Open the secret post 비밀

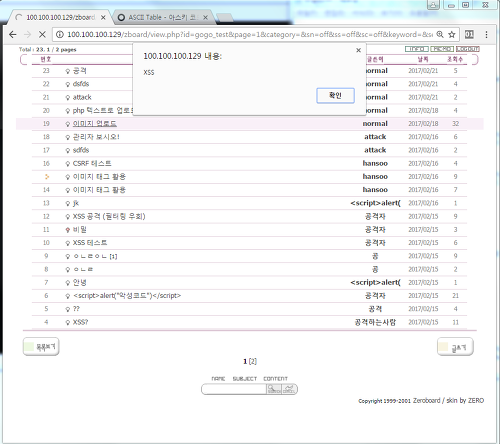click(80, 230)
